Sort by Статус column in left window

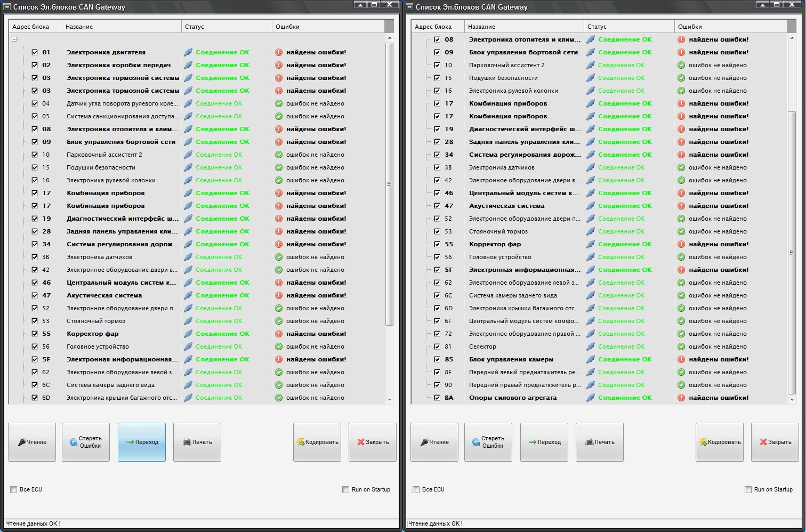pyautogui.click(x=227, y=27)
